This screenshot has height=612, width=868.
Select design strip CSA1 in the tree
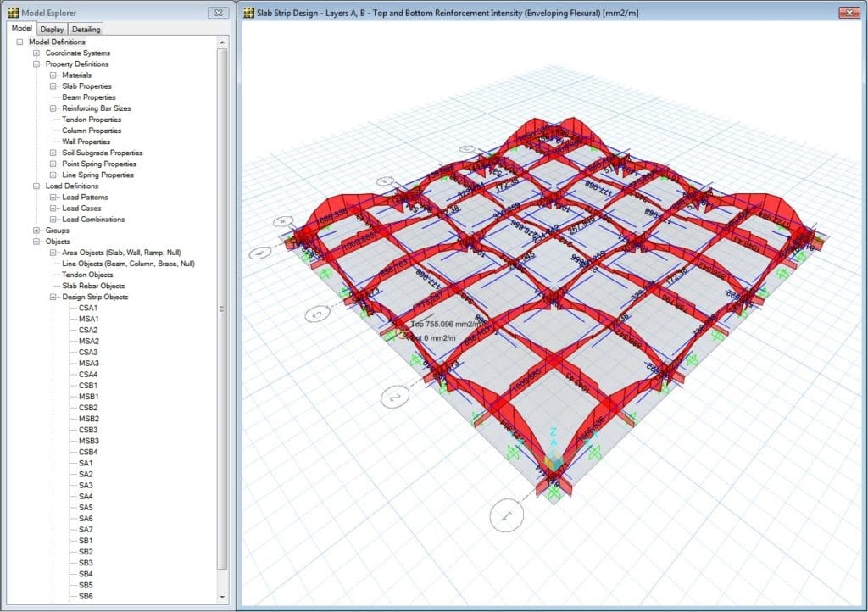pos(88,309)
